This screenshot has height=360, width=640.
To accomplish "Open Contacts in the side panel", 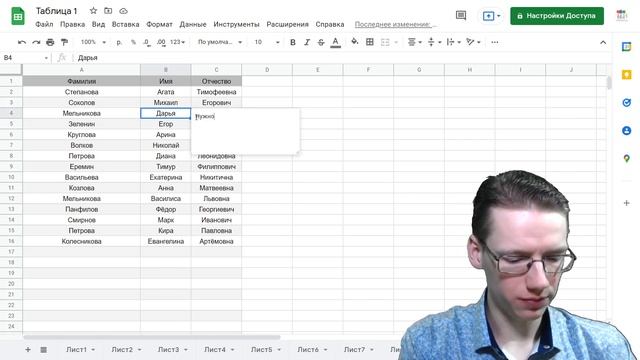I will click(x=627, y=131).
